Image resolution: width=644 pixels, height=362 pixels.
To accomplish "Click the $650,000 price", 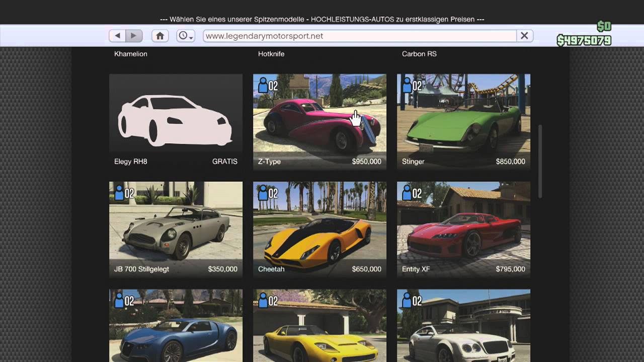I will point(367,269).
